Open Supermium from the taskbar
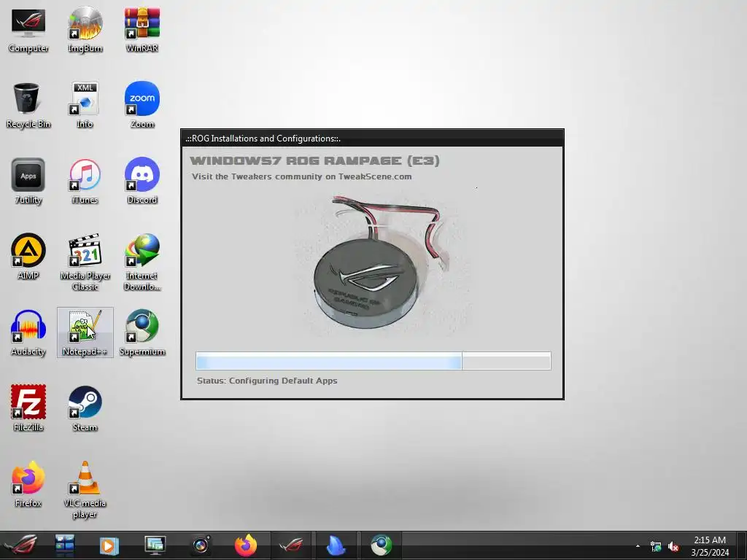This screenshot has height=560, width=747. [x=381, y=545]
